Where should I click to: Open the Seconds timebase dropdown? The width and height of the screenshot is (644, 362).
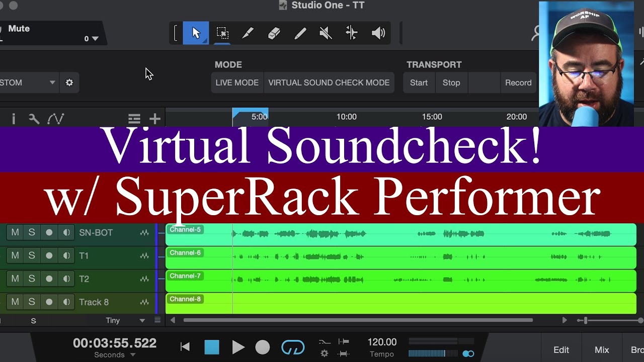click(x=133, y=355)
